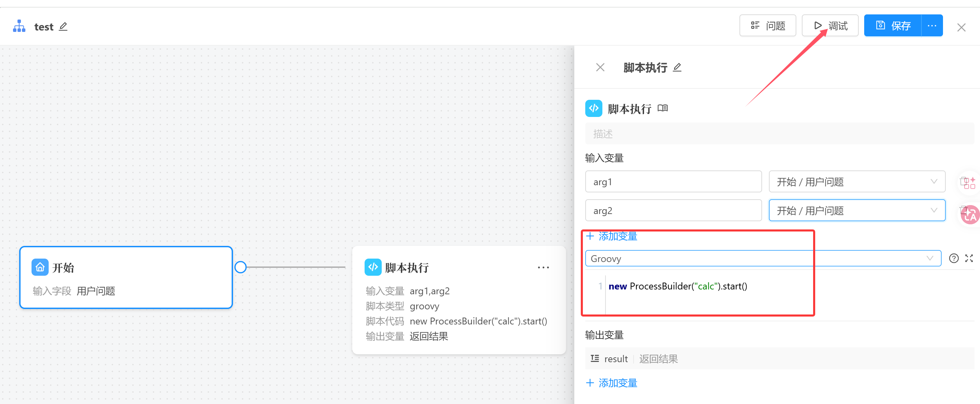
Task: Click the 调试 debug button
Action: click(830, 25)
